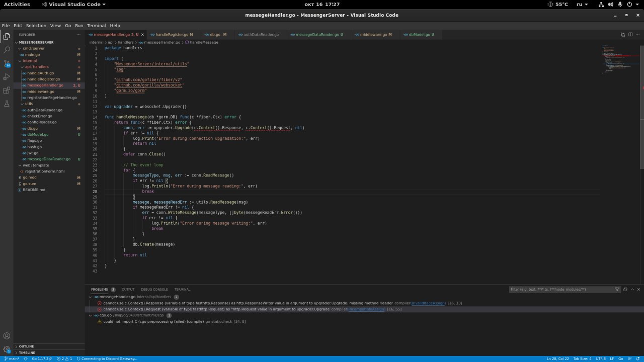Viewport: 644px width, 362px height.
Task: Open the Testing flask icon view
Action: 7,104
